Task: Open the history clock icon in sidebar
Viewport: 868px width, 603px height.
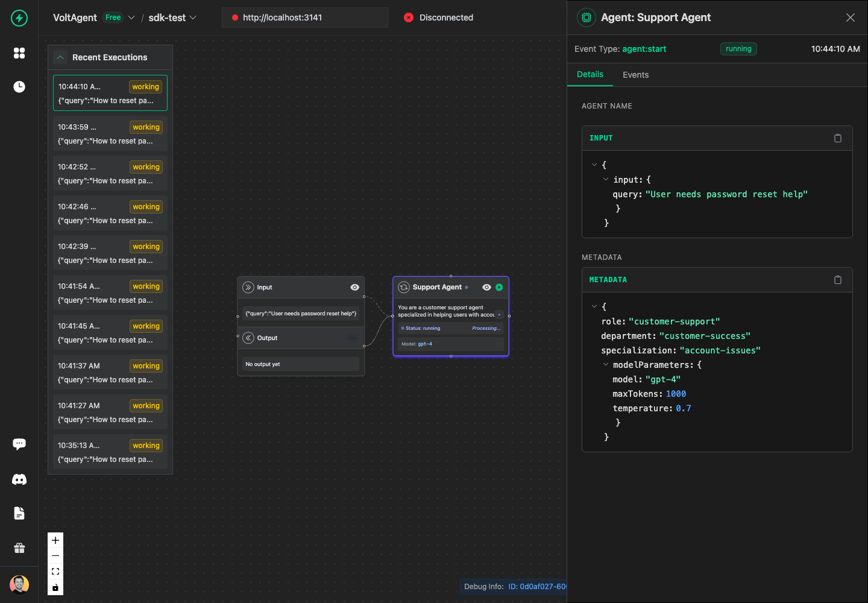Action: coord(19,87)
